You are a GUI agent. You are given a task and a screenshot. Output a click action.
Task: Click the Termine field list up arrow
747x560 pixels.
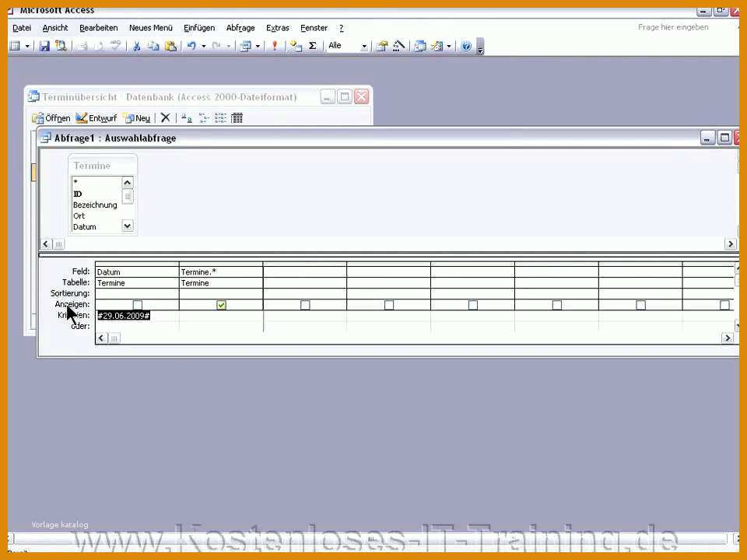(x=127, y=182)
